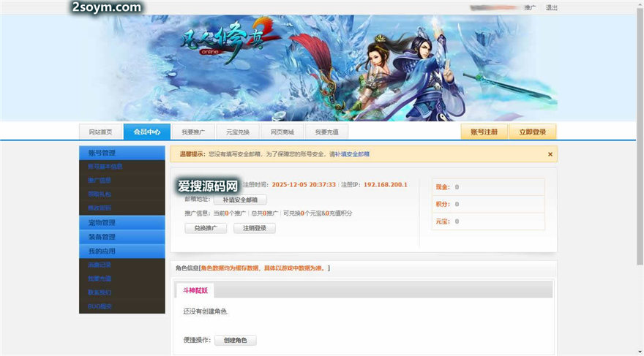
Task: Toggle the 我的应用 sidebar section
Action: click(121, 251)
